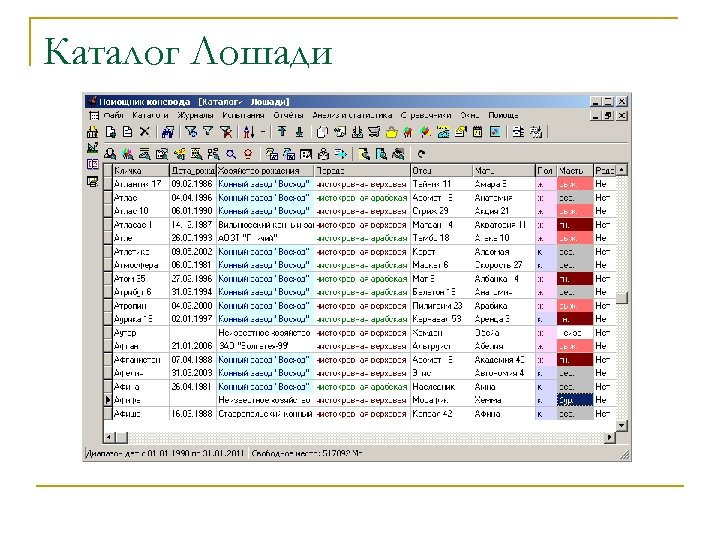Open search with the binoculars icon

coord(168,132)
